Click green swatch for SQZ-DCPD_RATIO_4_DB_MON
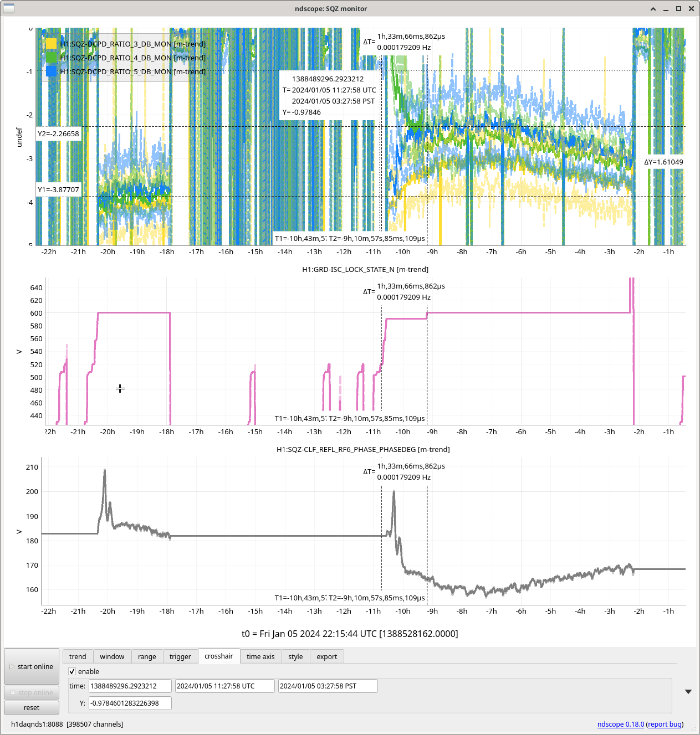700x735 pixels. tap(51, 58)
